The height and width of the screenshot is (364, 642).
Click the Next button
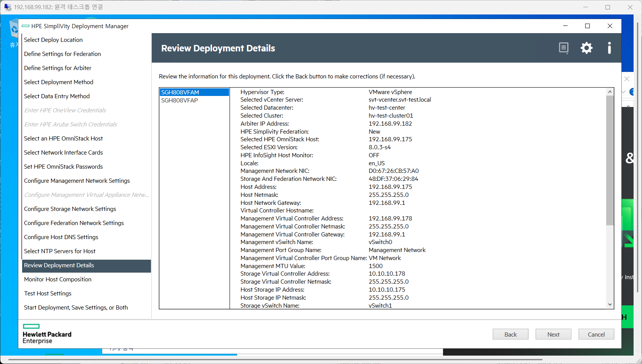(553, 334)
